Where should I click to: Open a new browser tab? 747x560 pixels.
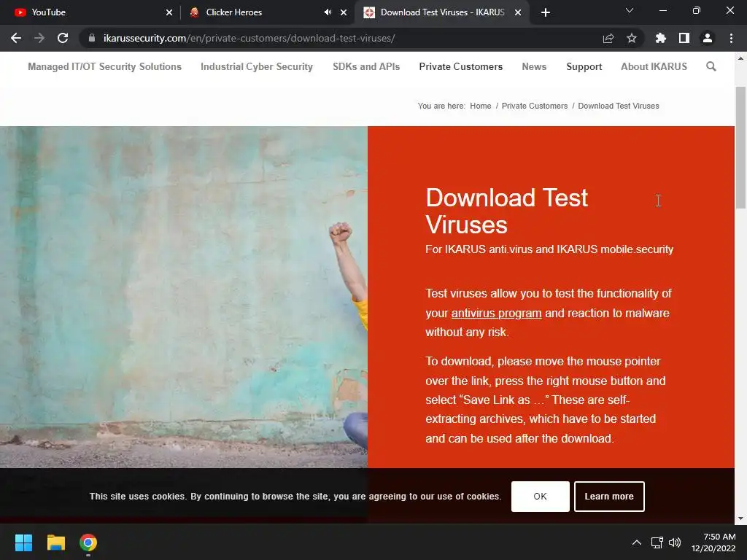[546, 12]
